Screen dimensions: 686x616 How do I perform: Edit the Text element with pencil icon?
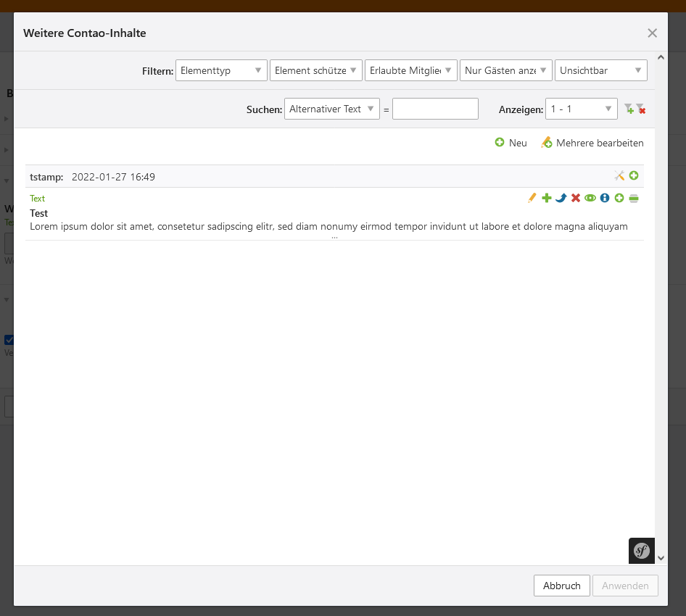tap(532, 198)
